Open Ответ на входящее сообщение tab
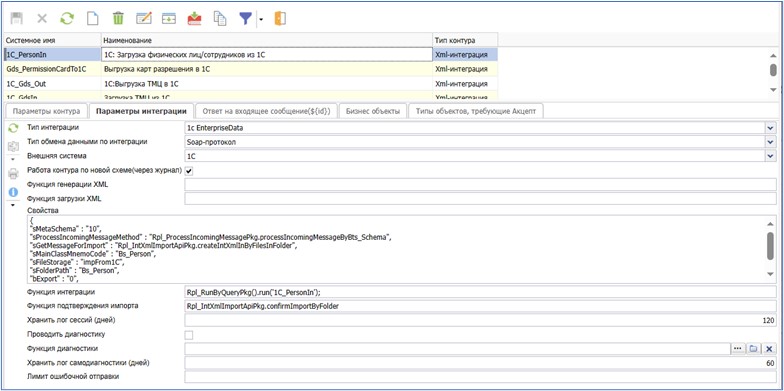Image resolution: width=784 pixels, height=391 pixels. [267, 111]
